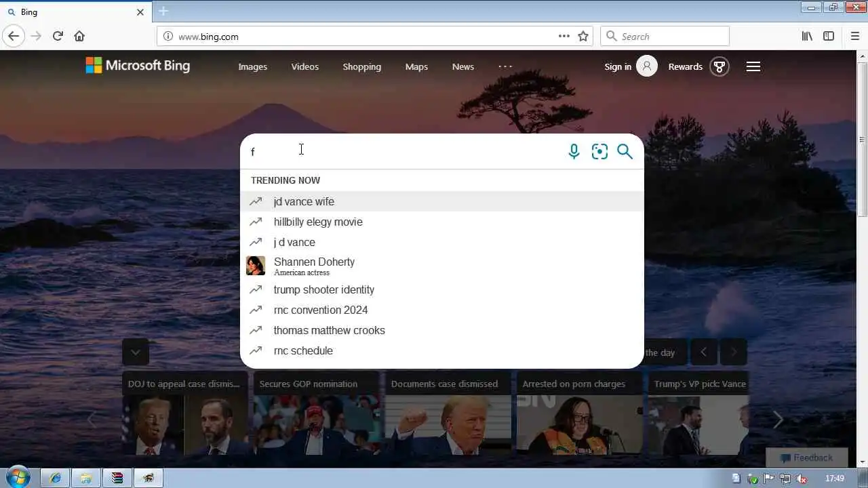The height and width of the screenshot is (488, 868).
Task: Select suggestion 'j d vance'
Action: (x=441, y=242)
